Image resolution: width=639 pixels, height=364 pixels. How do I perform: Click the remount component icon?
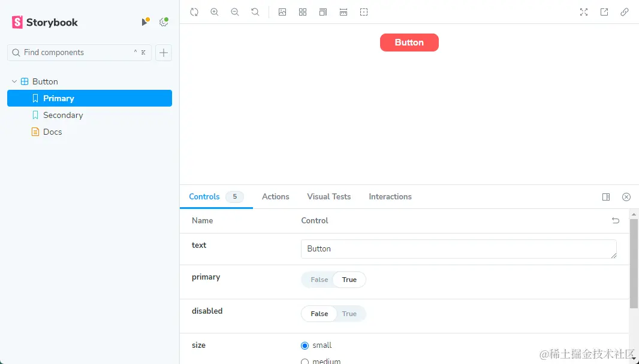click(194, 12)
